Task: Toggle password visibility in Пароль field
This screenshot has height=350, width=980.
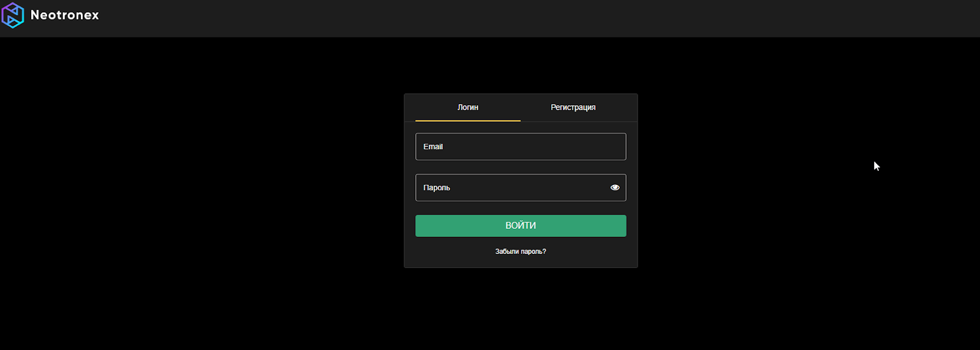Action: (x=615, y=188)
